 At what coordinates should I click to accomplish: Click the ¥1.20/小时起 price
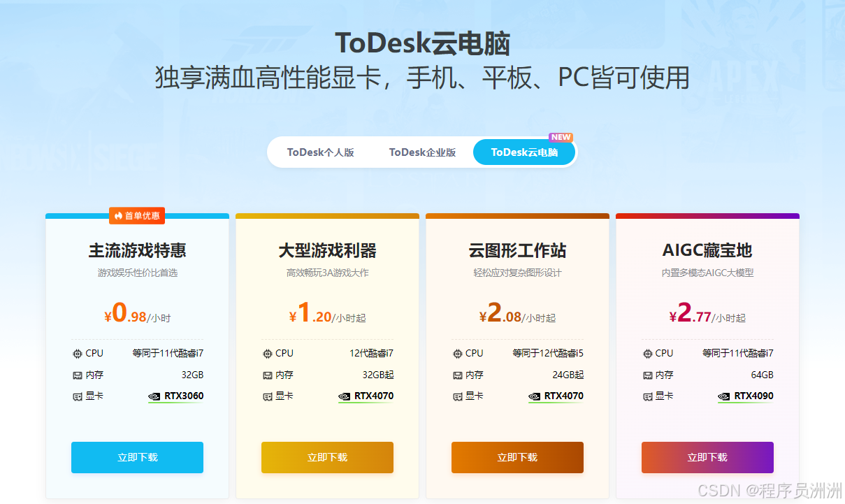coord(327,313)
